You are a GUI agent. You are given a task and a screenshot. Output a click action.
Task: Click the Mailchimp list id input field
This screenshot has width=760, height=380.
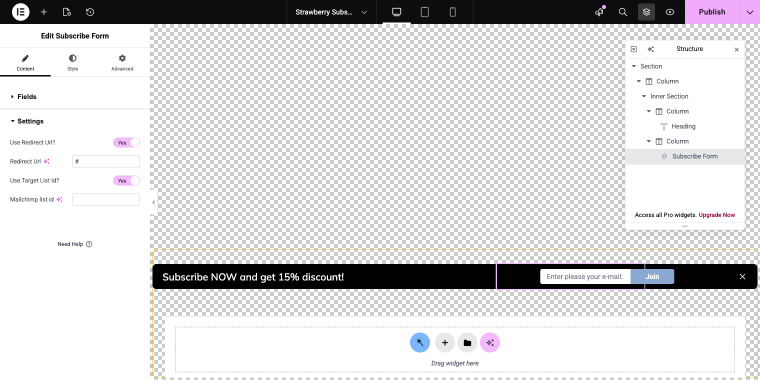[x=106, y=199]
